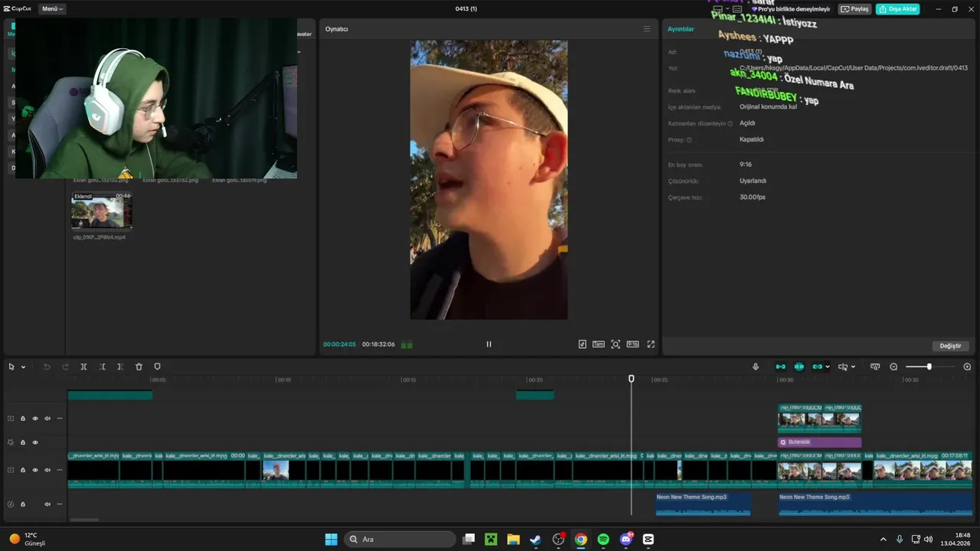
Task: Toggle auto snapping in the timeline
Action: [799, 367]
